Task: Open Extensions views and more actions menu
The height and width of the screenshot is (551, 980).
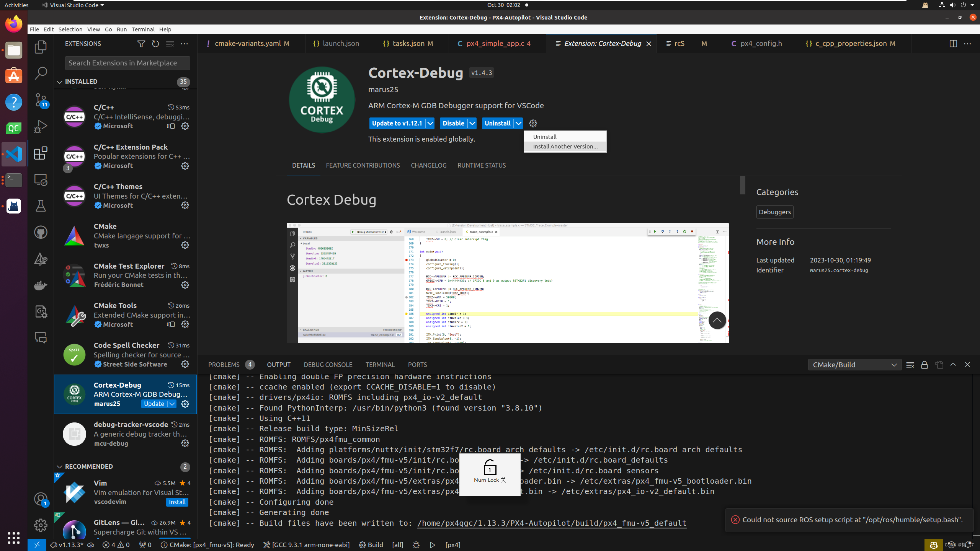Action: tap(184, 44)
